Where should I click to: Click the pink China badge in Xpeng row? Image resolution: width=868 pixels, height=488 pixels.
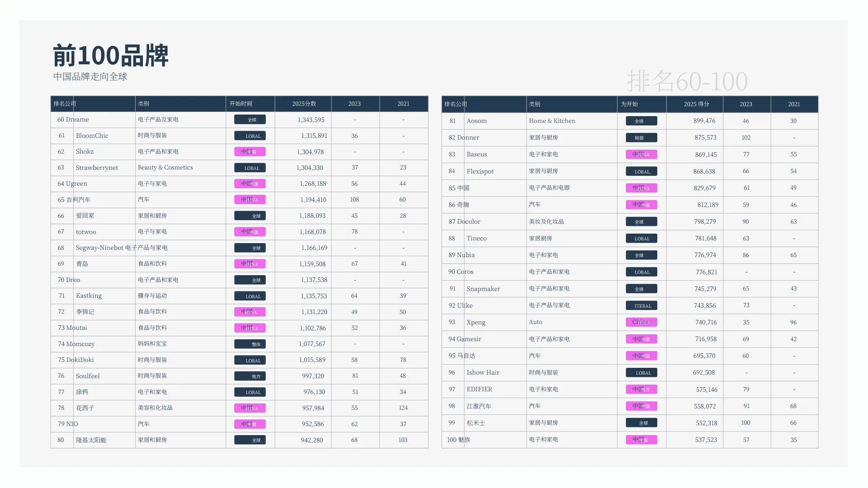[x=641, y=322]
